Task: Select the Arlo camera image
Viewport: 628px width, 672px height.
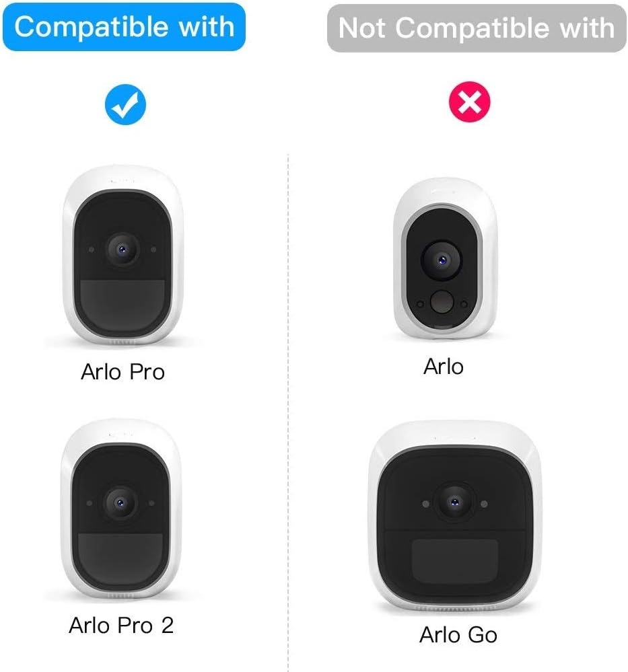Action: coord(446,259)
